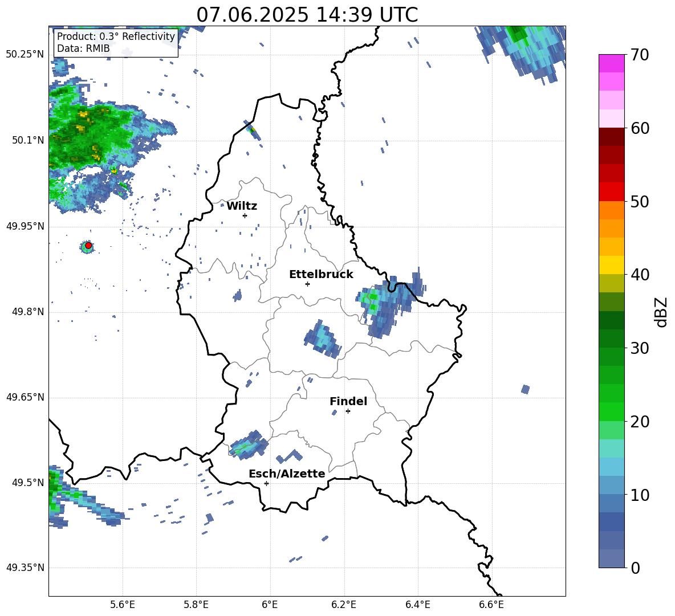This screenshot has height=616, width=675.
Task: Click the Product: 0.3° Reflectivity text
Action: [x=116, y=36]
